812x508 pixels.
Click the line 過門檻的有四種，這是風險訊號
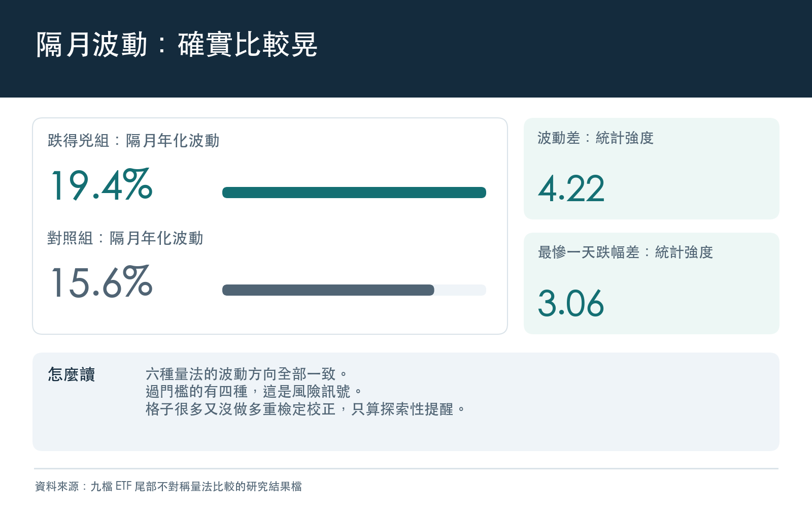[x=254, y=392]
